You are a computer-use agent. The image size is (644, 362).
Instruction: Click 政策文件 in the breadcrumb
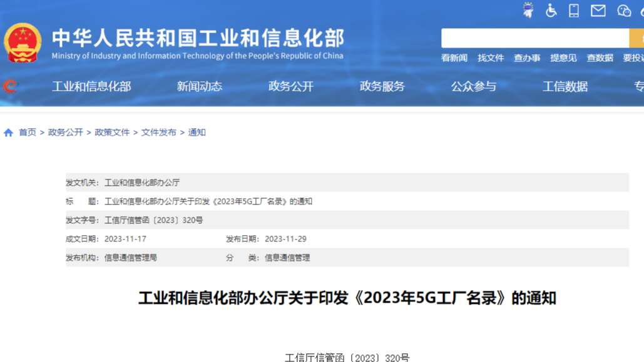pos(112,133)
